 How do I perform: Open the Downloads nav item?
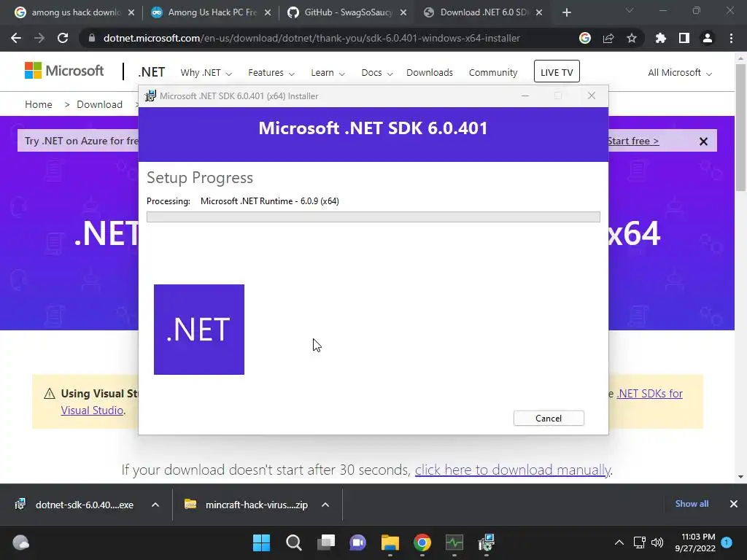pyautogui.click(x=430, y=73)
